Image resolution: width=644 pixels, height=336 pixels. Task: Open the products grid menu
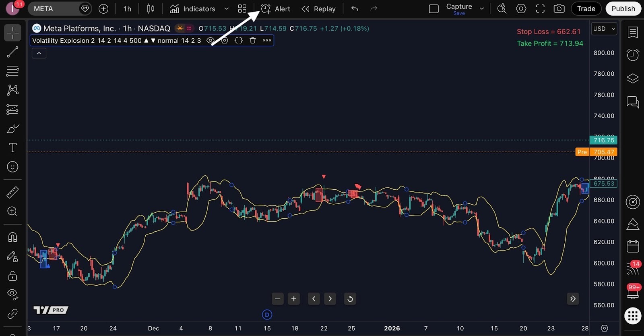[x=633, y=315]
